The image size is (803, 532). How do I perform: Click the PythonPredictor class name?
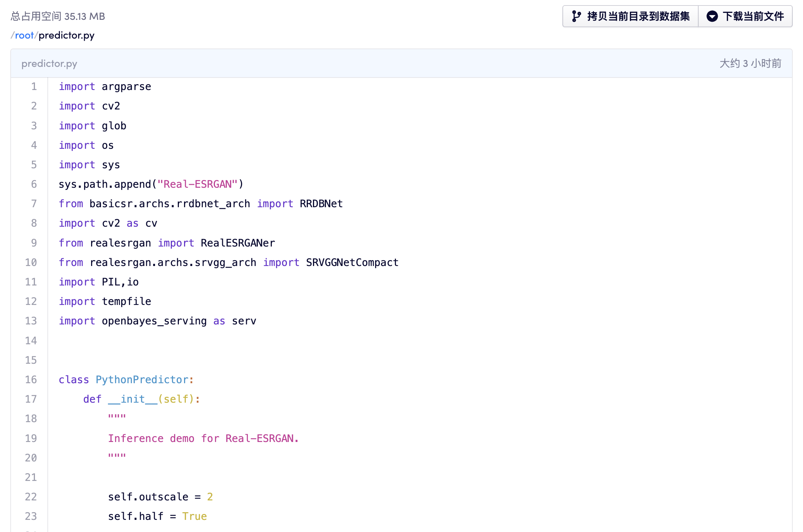[142, 380]
